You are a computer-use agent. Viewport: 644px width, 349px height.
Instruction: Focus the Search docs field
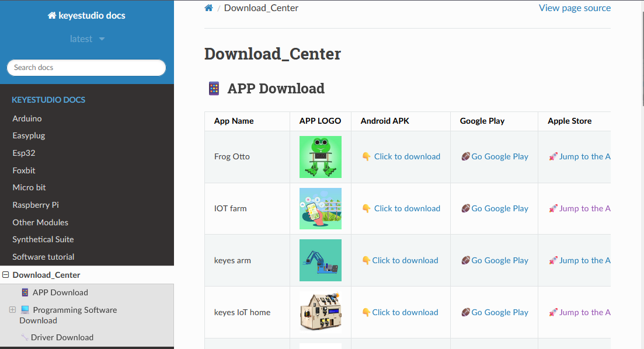86,68
